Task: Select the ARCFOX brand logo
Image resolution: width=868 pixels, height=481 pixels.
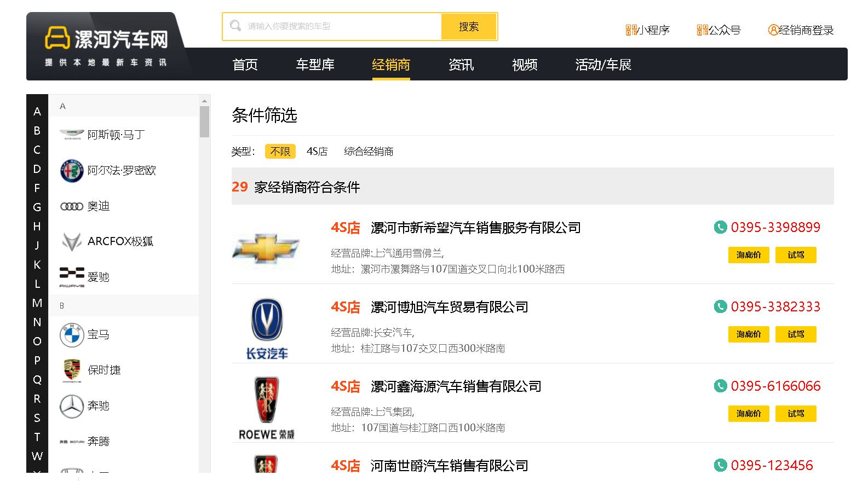Action: tap(72, 241)
